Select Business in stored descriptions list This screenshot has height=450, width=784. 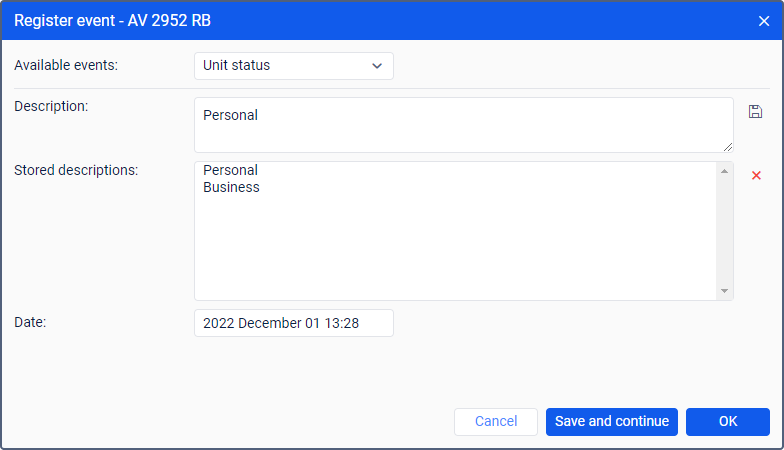coord(231,187)
